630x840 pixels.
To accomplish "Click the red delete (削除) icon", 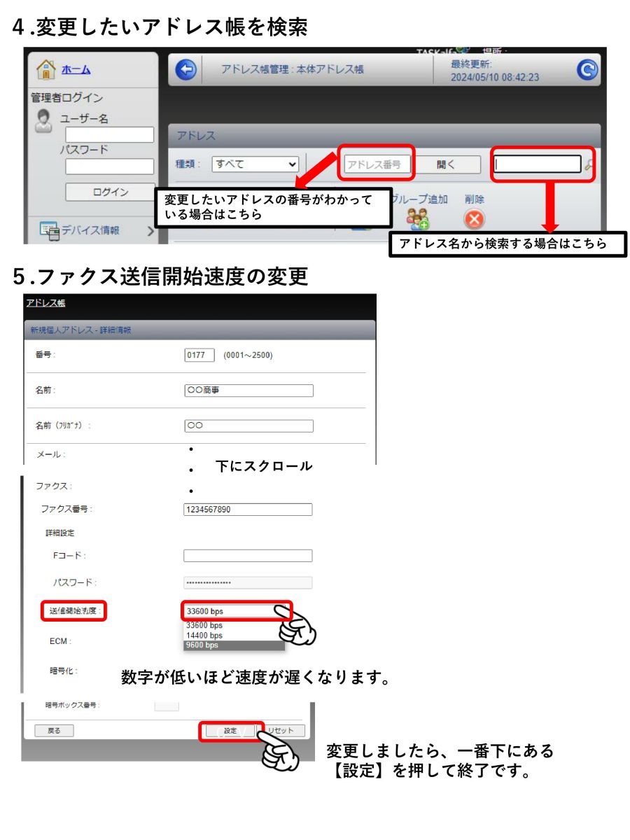I will 475,219.
